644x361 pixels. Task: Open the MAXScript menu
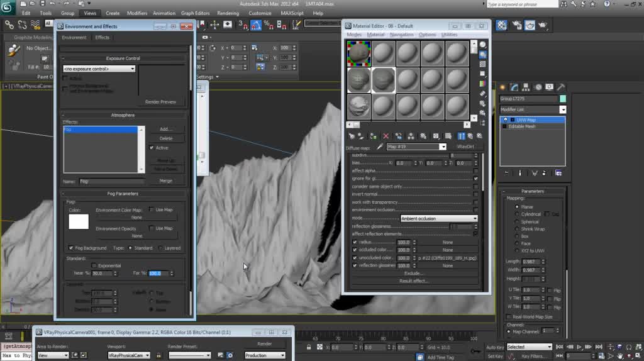(x=292, y=13)
